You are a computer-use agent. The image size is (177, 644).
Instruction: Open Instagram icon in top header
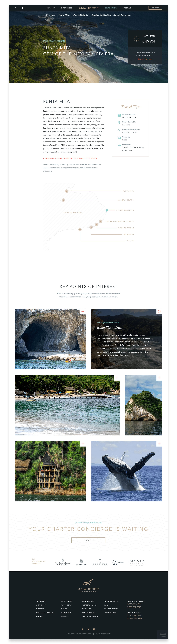[x=23, y=8]
